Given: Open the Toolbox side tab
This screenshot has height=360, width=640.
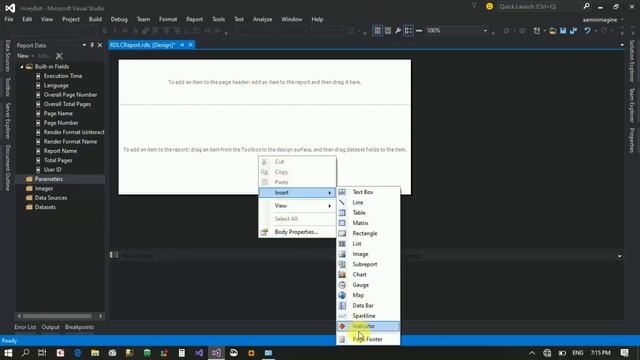Looking at the screenshot, I should (7, 87).
